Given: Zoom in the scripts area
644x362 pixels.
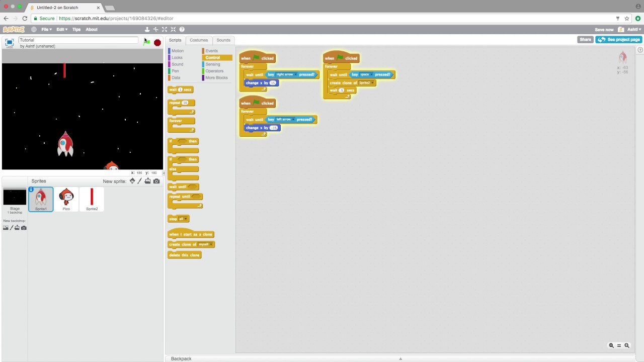Looking at the screenshot, I should (627, 345).
